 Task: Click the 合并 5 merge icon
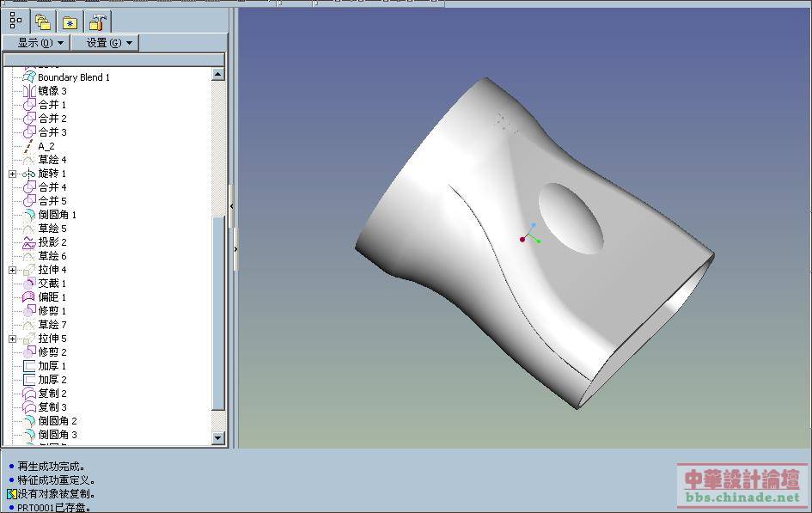(x=29, y=201)
